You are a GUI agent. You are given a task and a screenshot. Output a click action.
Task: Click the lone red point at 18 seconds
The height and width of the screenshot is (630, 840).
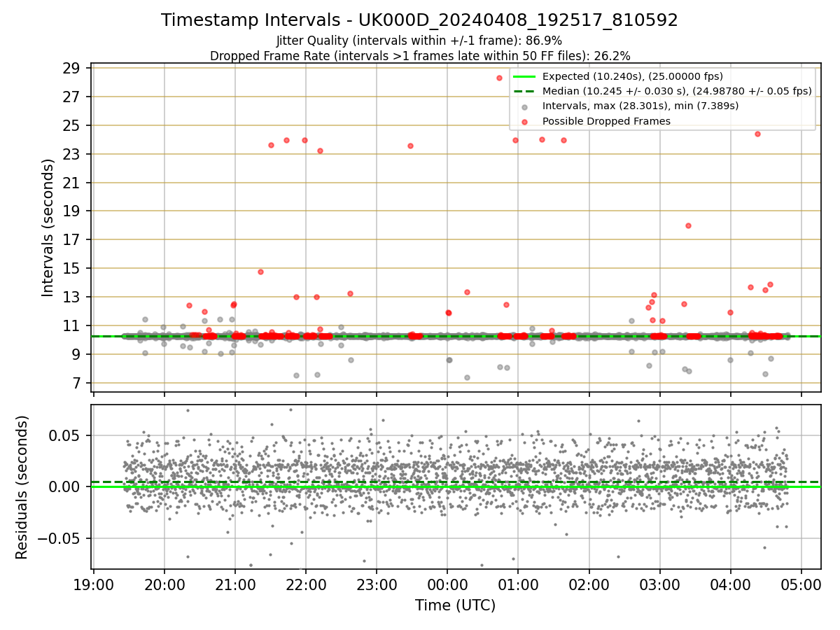pyautogui.click(x=688, y=225)
